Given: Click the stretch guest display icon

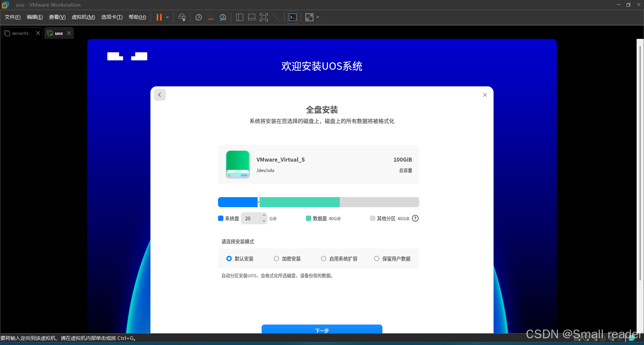Looking at the screenshot, I should 309,17.
